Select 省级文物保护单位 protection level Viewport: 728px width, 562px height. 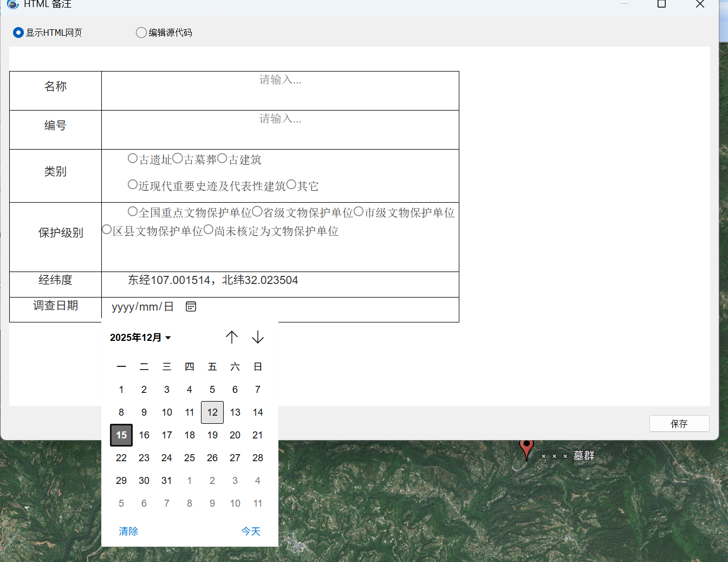tap(257, 211)
